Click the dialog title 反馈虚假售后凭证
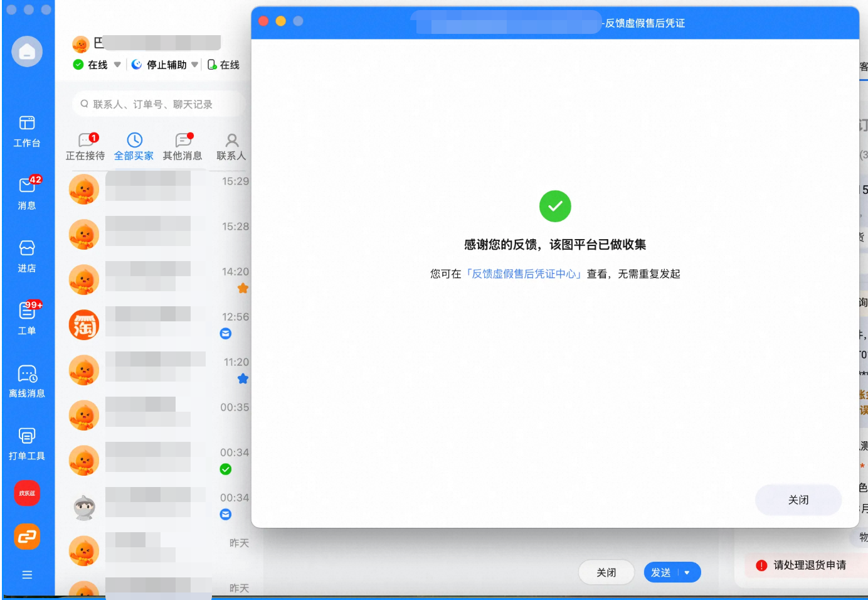The height and width of the screenshot is (600, 868). pyautogui.click(x=645, y=23)
